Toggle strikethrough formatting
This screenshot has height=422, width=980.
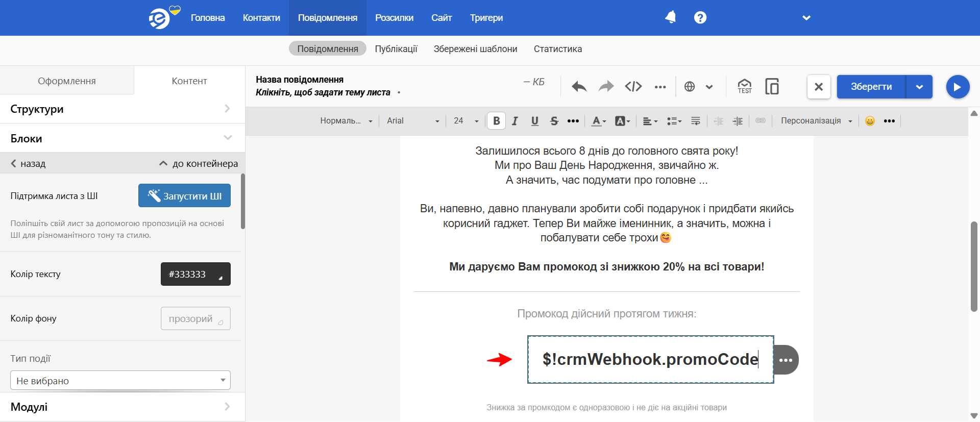coord(554,121)
